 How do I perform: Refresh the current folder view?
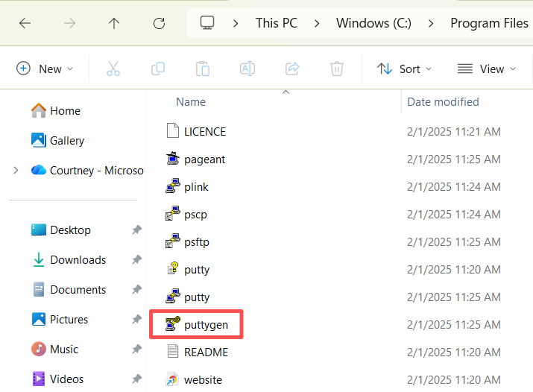[x=159, y=23]
